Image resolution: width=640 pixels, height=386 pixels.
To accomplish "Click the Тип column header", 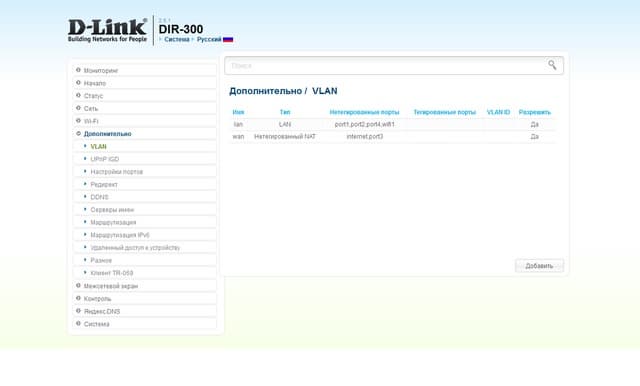I will point(285,112).
